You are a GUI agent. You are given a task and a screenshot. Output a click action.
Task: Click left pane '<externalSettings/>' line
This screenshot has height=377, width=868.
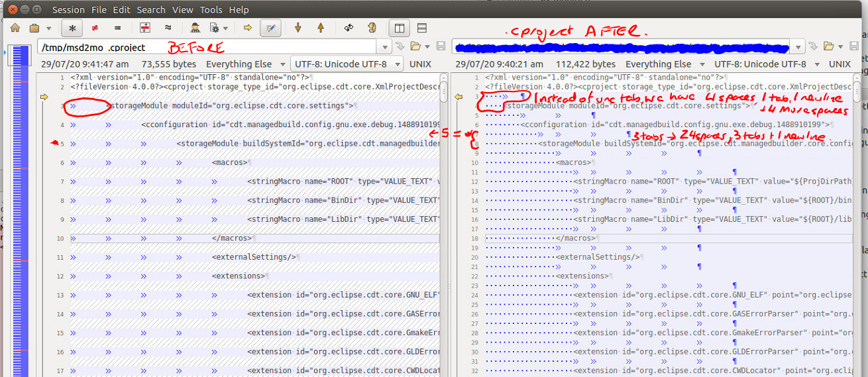254,257
